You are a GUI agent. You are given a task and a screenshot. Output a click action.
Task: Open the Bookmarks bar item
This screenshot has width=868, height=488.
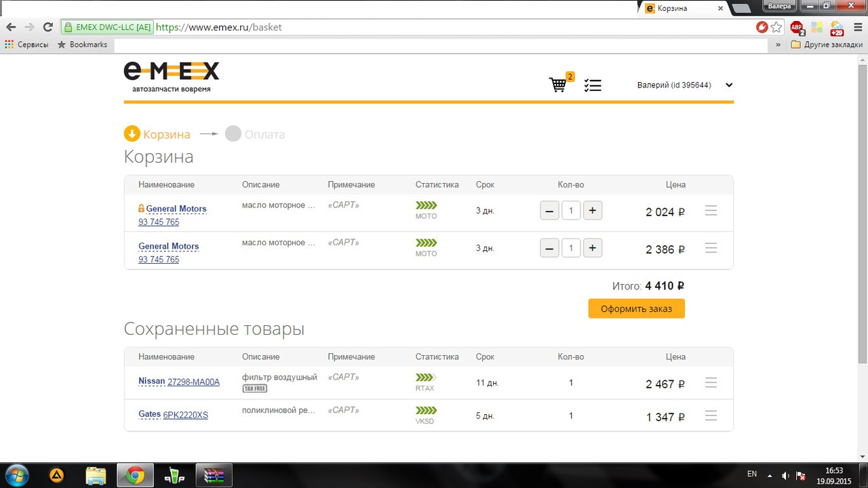82,44
